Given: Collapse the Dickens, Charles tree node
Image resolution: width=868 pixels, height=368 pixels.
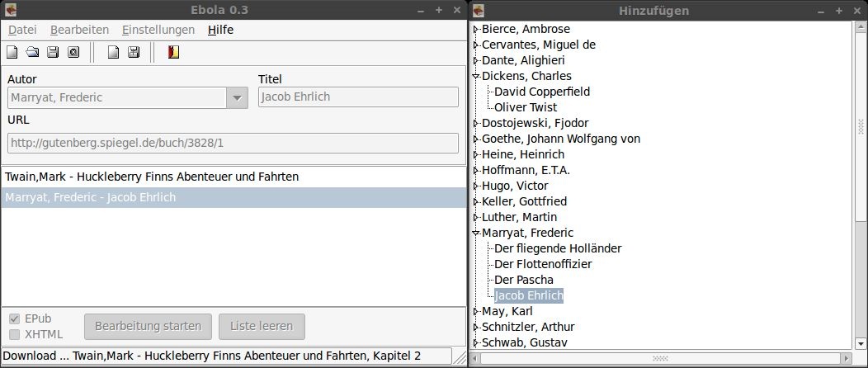Looking at the screenshot, I should pyautogui.click(x=476, y=76).
